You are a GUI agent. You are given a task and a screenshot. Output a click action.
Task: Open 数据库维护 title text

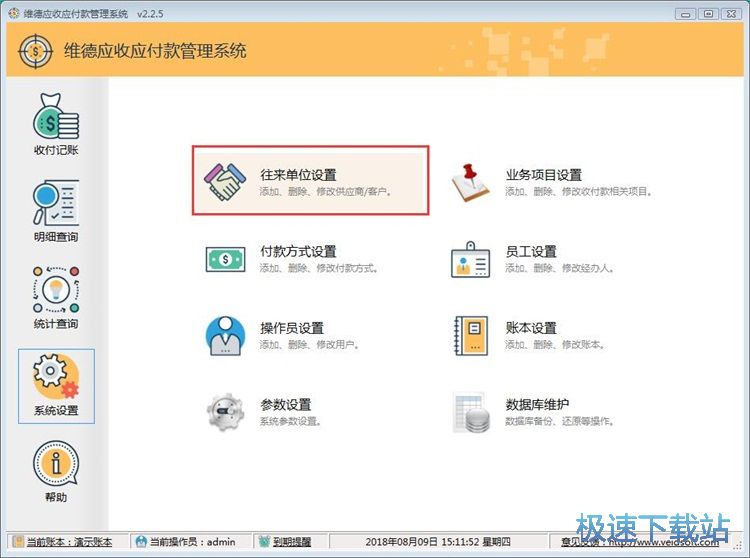(537, 405)
